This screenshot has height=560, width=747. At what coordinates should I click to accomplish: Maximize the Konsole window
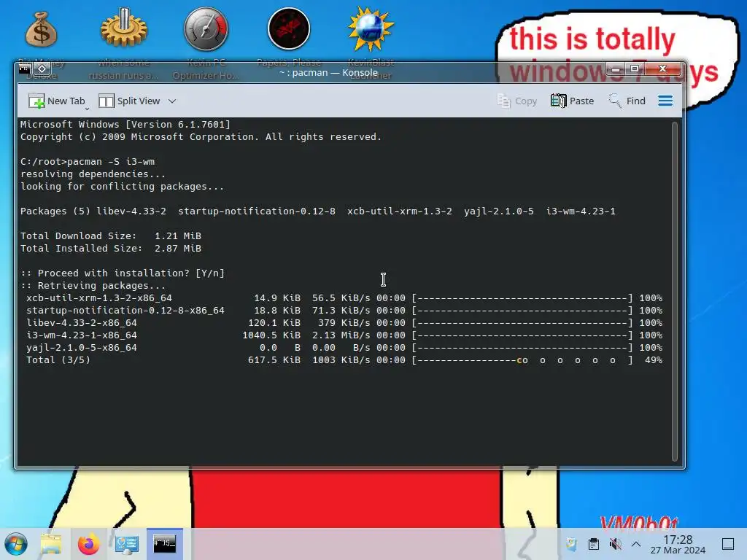[x=635, y=69]
